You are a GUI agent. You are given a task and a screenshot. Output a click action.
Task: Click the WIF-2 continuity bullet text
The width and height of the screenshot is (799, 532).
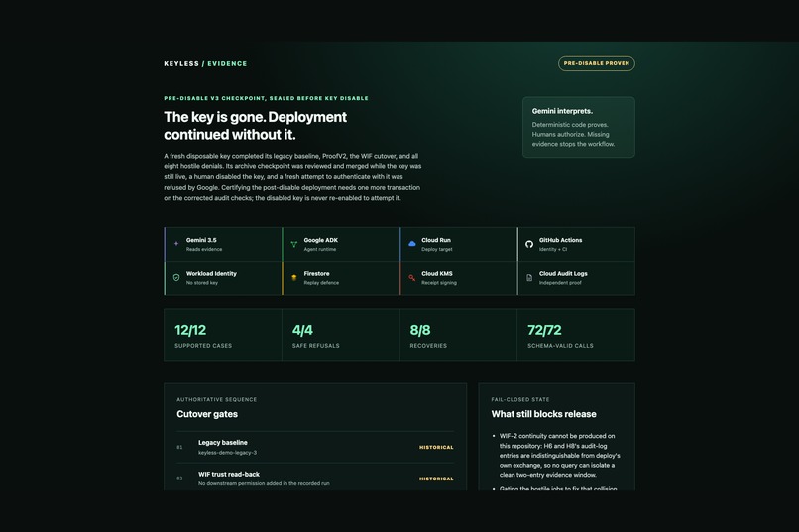click(559, 455)
